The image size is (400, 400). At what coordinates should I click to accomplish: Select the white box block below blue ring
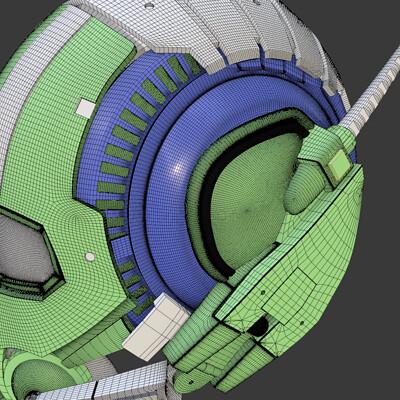point(157,327)
